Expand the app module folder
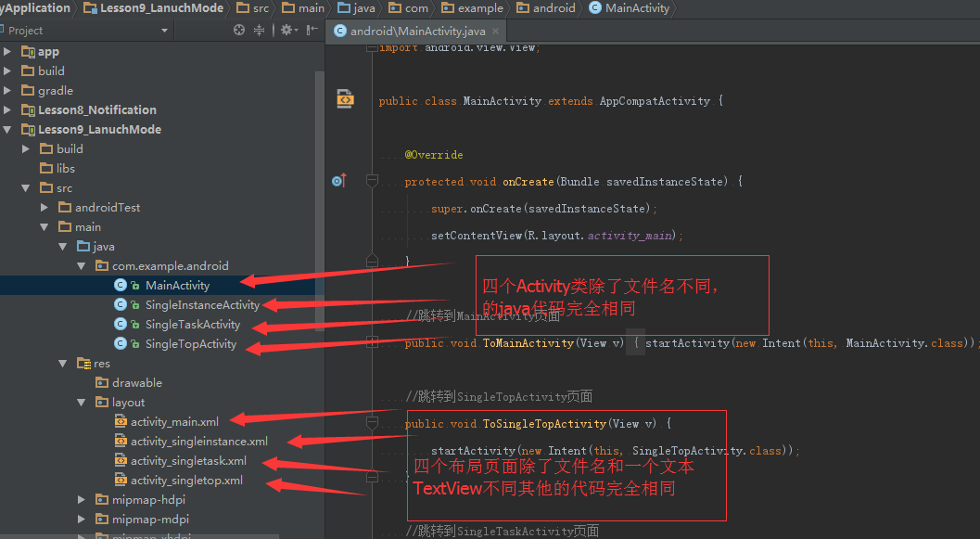The height and width of the screenshot is (539, 980). tap(8, 52)
